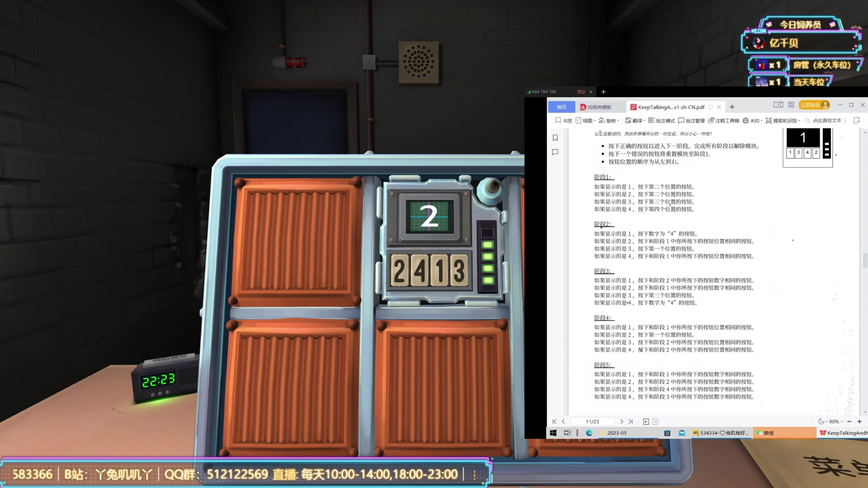Image resolution: width=868 pixels, height=488 pixels.
Task: Open the 水印 watermark dropdown
Action: (x=752, y=121)
